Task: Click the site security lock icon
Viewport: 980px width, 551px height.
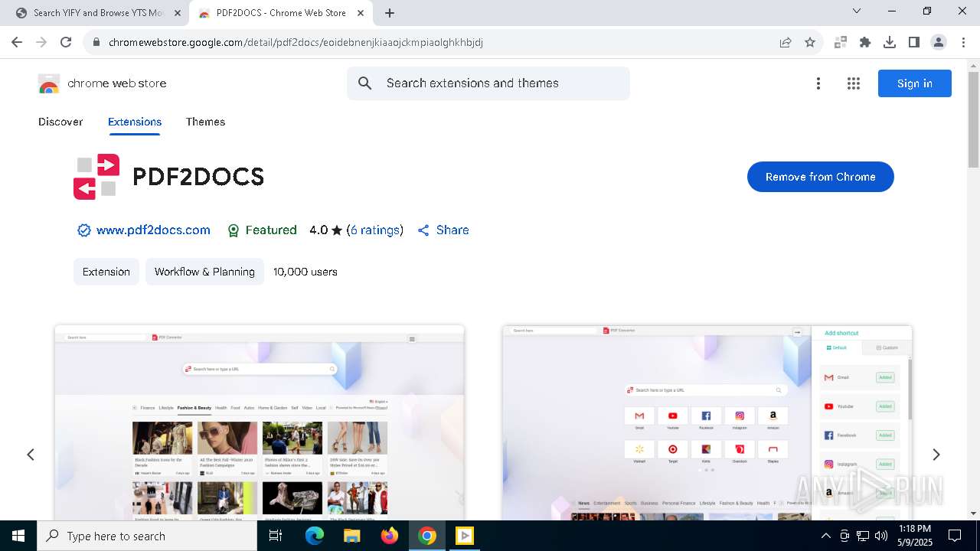Action: coord(96,42)
